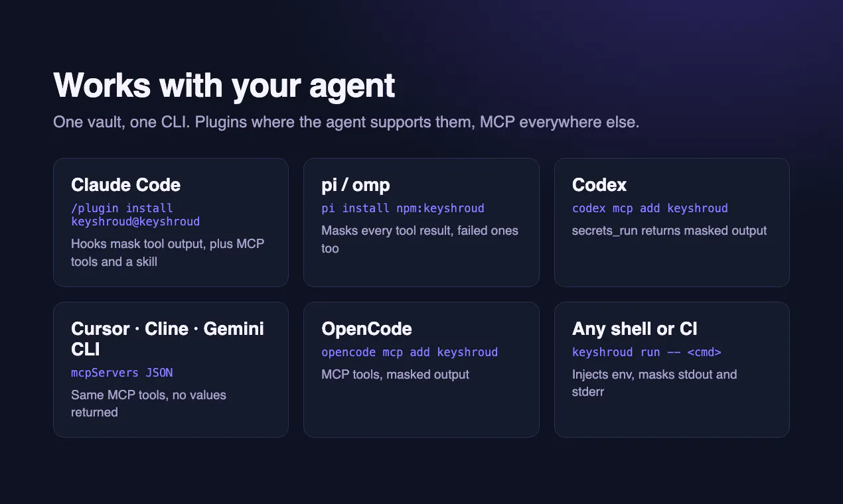The width and height of the screenshot is (843, 504).
Task: Click the Cursor · Cline · Gemini CLI heading
Action: [x=167, y=338]
